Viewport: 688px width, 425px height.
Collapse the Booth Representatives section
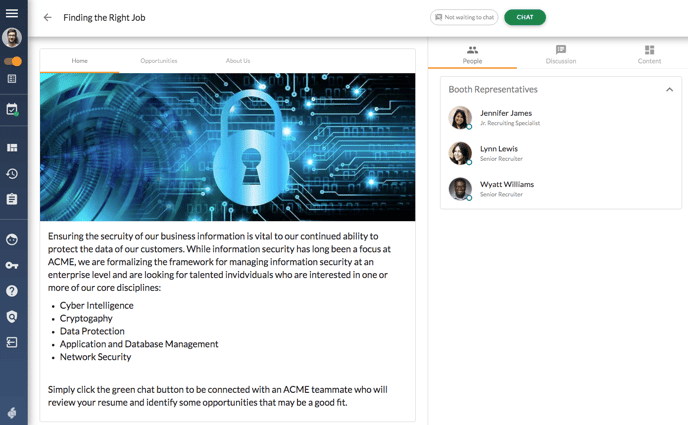[669, 89]
